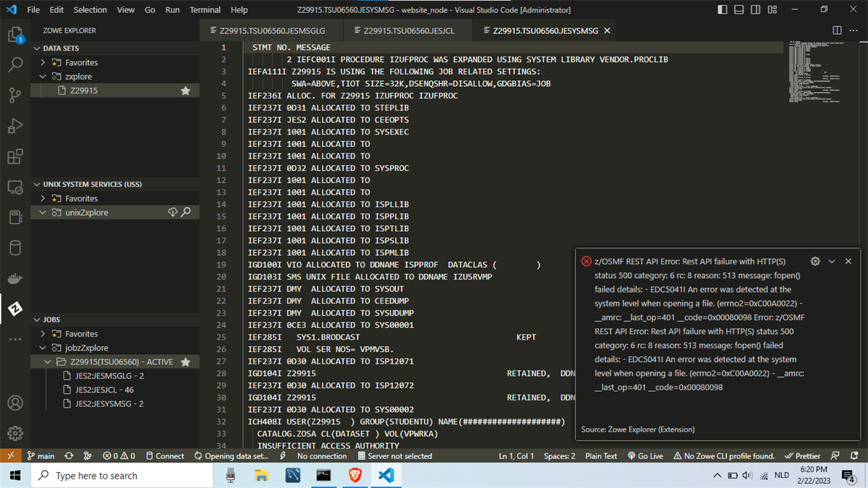Viewport: 868px width, 488px height.
Task: Synchronize changes via status bar sync icon
Action: click(x=69, y=456)
